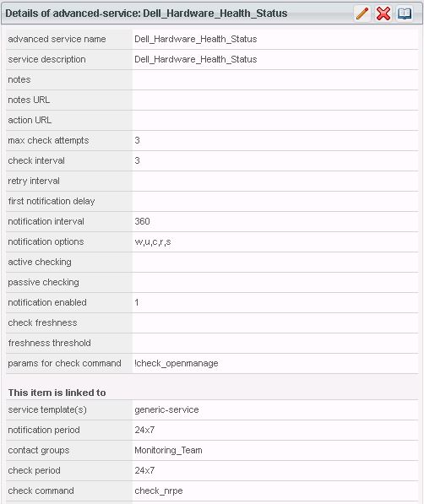Click the notification options value w,u,c,r,s

click(153, 241)
